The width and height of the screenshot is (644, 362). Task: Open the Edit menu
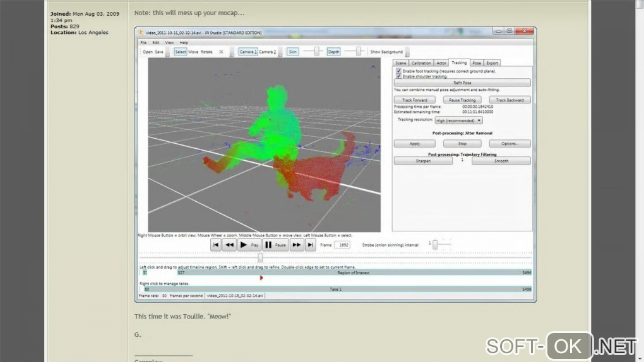156,43
